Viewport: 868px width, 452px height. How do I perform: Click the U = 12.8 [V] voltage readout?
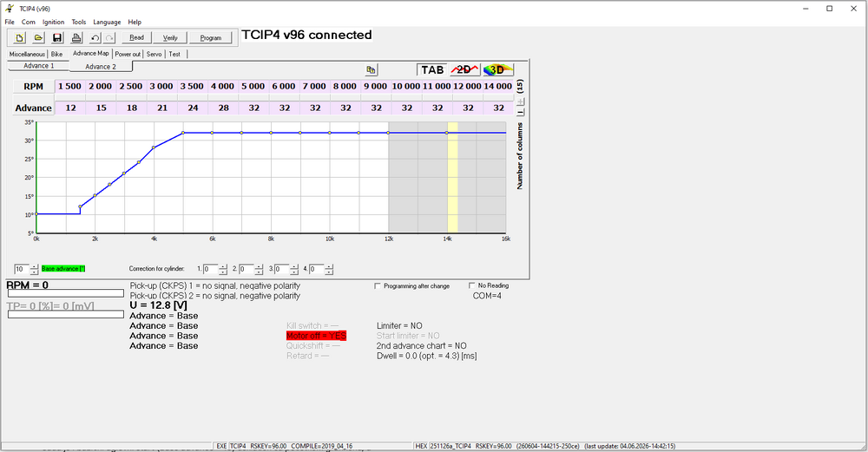pos(158,305)
